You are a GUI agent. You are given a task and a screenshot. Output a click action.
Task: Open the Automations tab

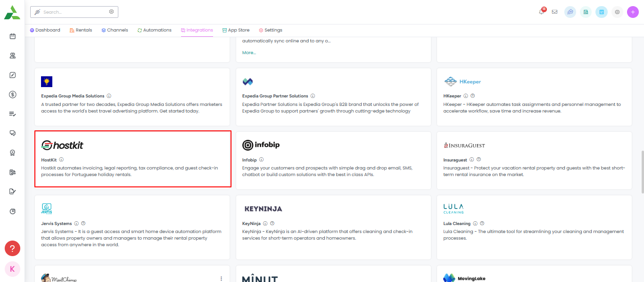click(x=154, y=30)
